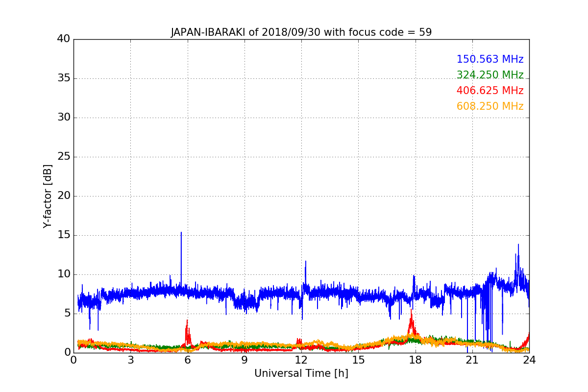Click x-axis tick label 24
Screen dimensions: 588x392
click(x=529, y=360)
